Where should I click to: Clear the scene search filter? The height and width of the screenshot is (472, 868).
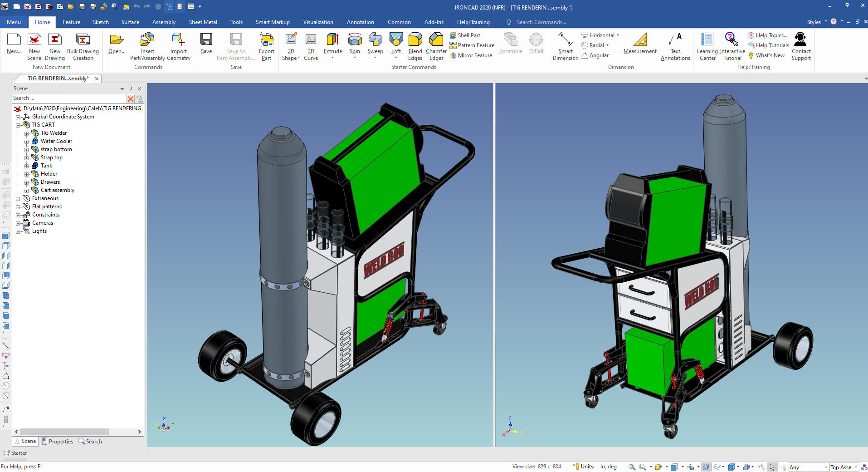click(131, 98)
